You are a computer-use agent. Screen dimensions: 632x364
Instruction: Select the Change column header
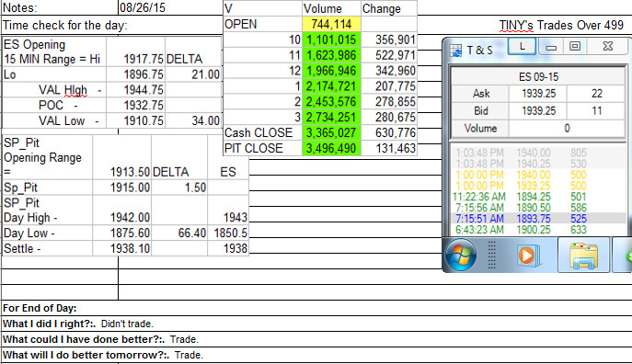click(389, 8)
